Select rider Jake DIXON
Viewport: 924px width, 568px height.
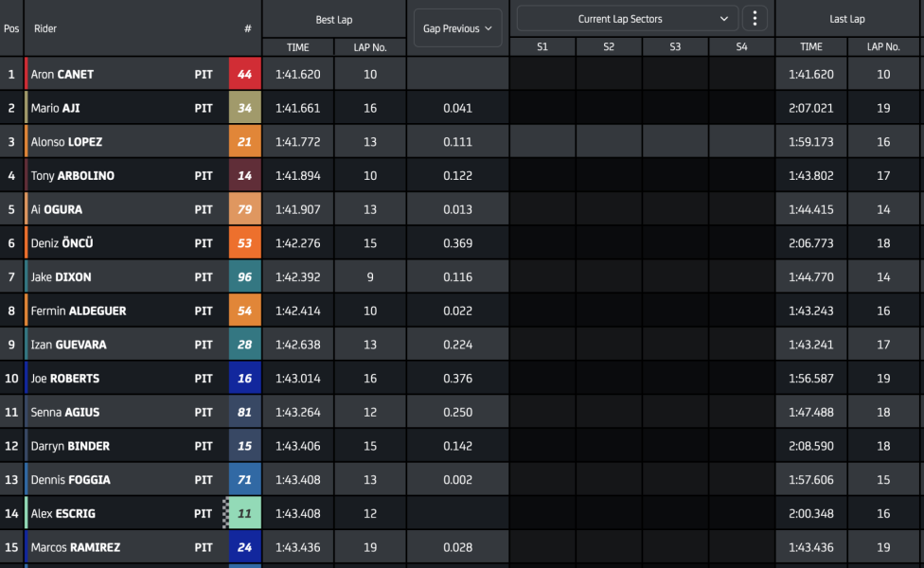tap(61, 277)
